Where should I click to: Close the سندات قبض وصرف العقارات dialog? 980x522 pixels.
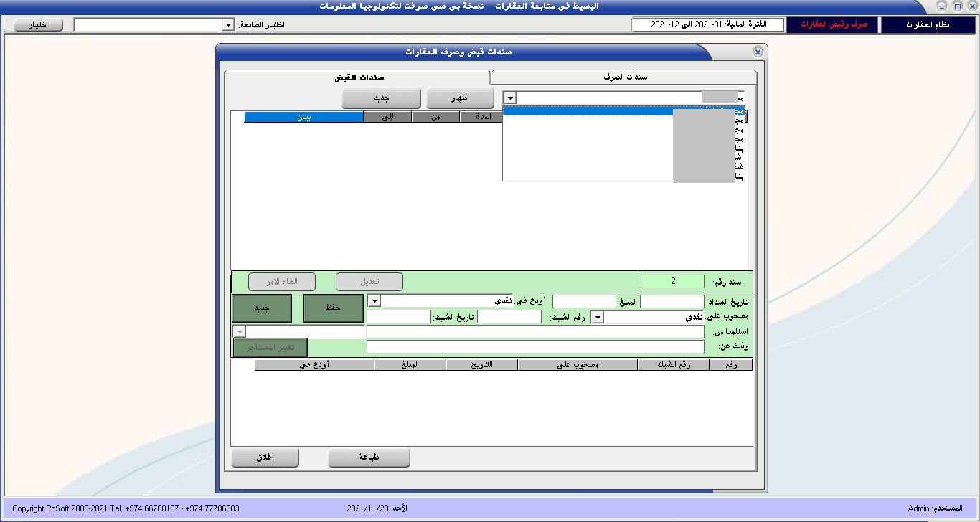coord(758,52)
